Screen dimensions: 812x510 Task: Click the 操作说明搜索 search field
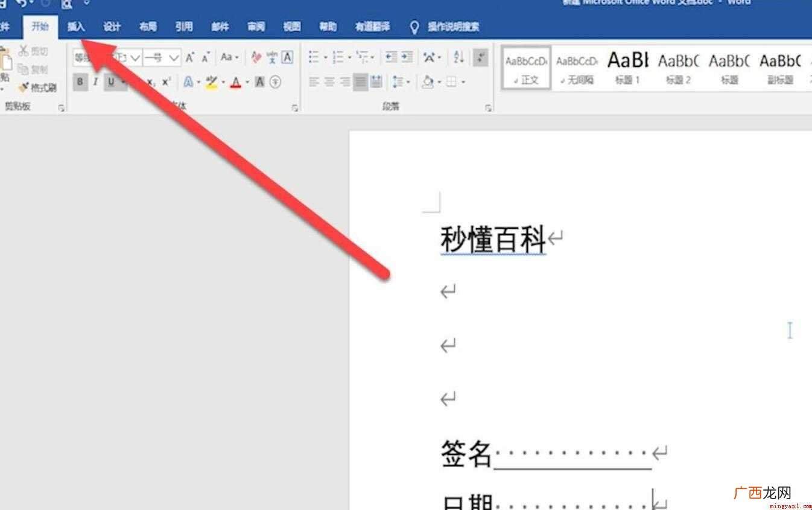pyautogui.click(x=454, y=27)
